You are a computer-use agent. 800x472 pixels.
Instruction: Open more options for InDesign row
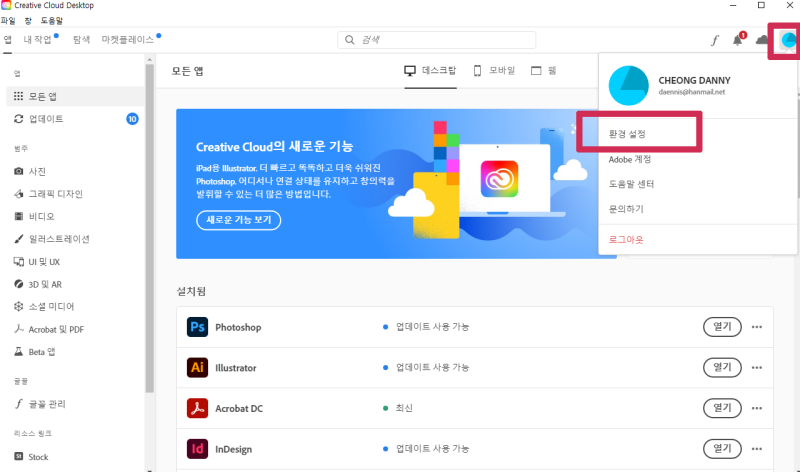(757, 449)
